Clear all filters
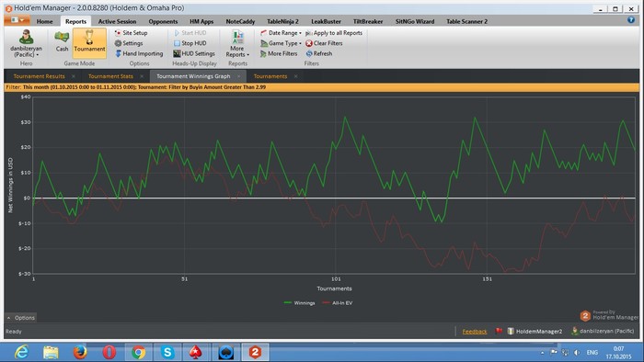 tap(324, 43)
